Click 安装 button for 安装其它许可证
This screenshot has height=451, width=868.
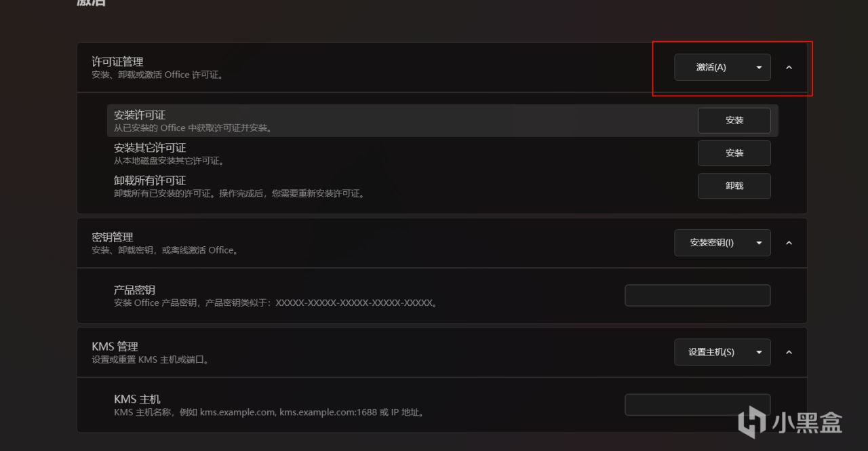(734, 153)
